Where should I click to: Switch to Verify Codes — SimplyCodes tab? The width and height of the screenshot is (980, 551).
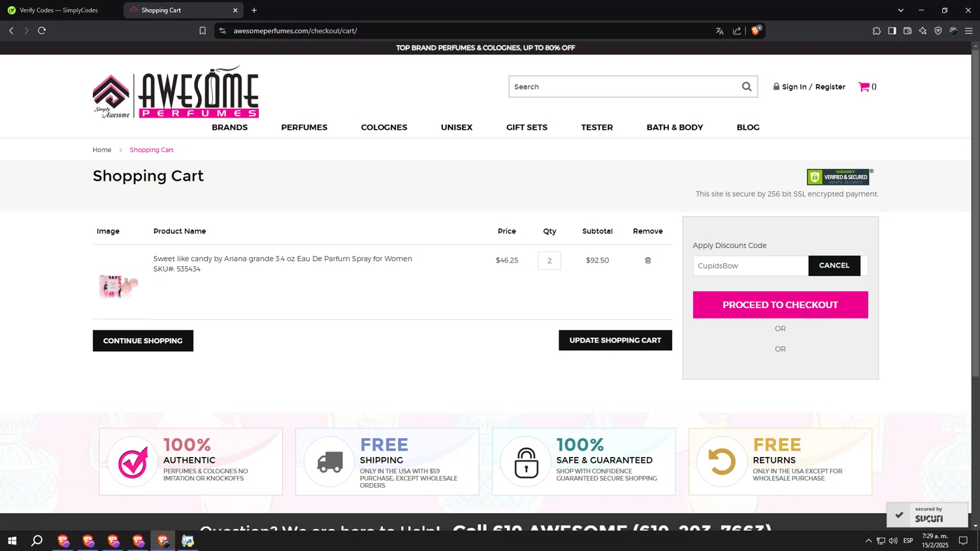click(59, 10)
